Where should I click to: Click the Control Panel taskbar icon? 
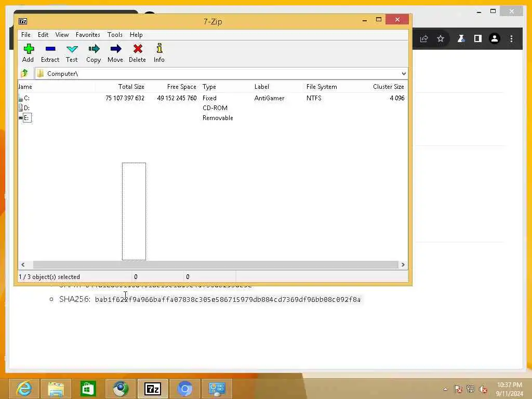(217, 389)
